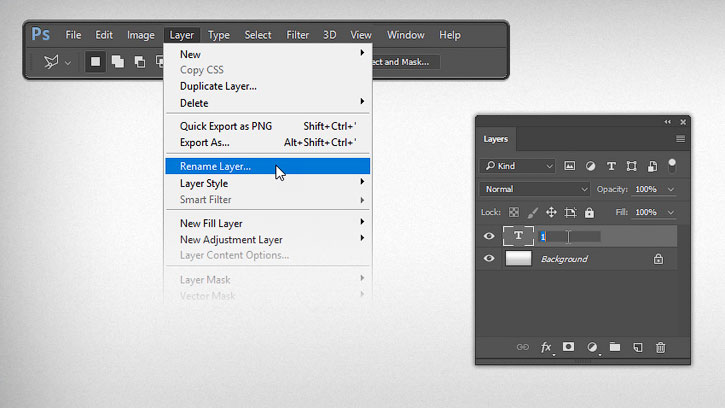Viewport: 725px width, 408px height.
Task: Close the open Layer menu
Action: pos(182,35)
